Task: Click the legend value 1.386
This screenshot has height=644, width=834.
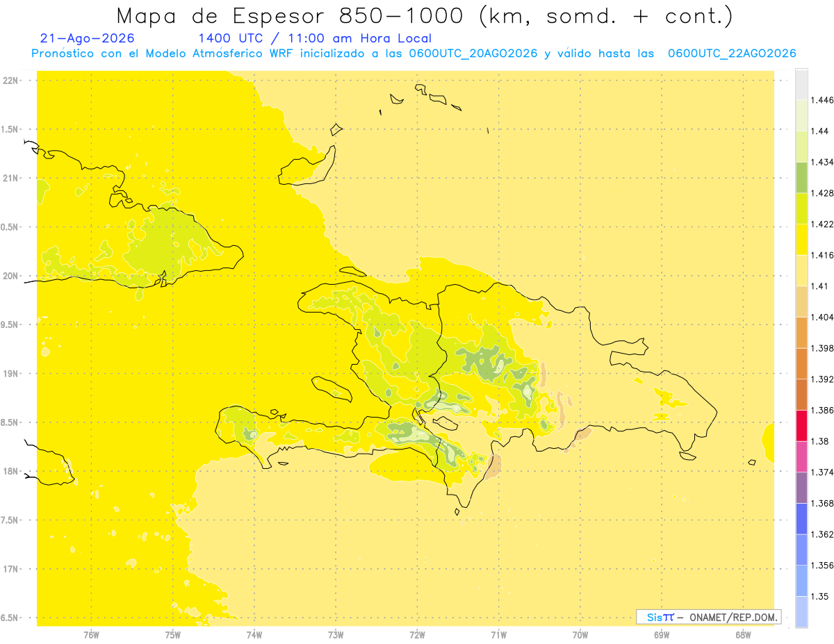Action: (822, 411)
